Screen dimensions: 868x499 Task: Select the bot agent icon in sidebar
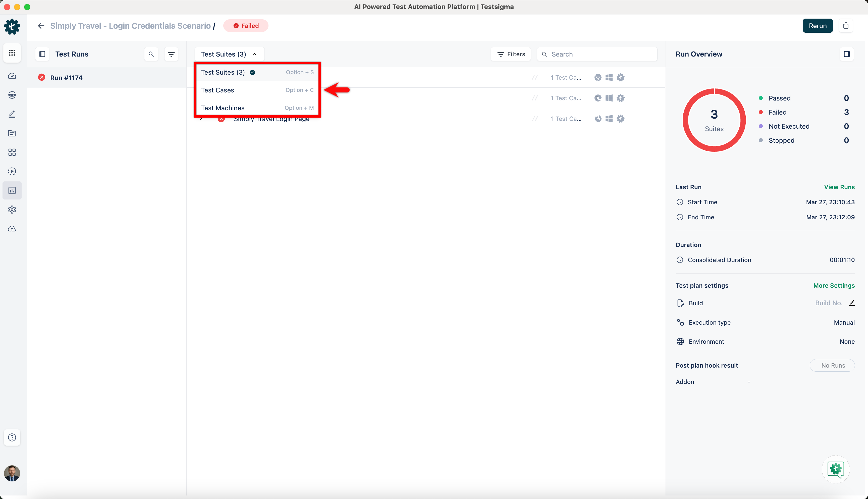pyautogui.click(x=12, y=95)
